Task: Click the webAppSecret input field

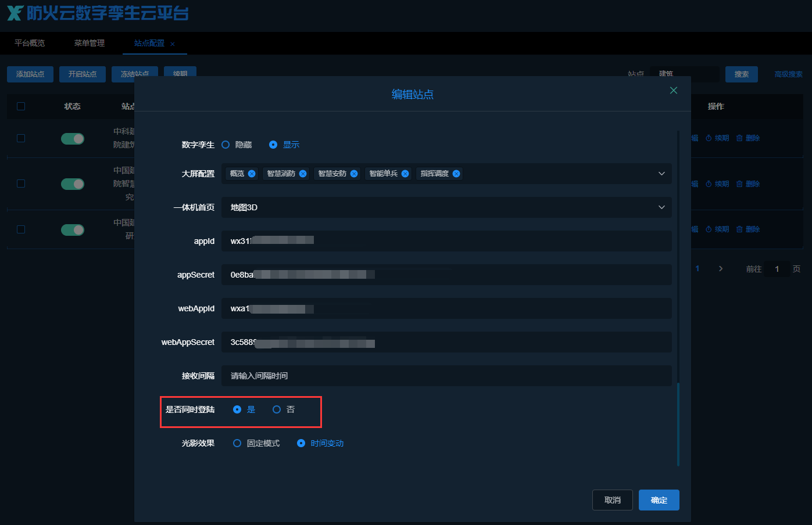Action: point(446,342)
